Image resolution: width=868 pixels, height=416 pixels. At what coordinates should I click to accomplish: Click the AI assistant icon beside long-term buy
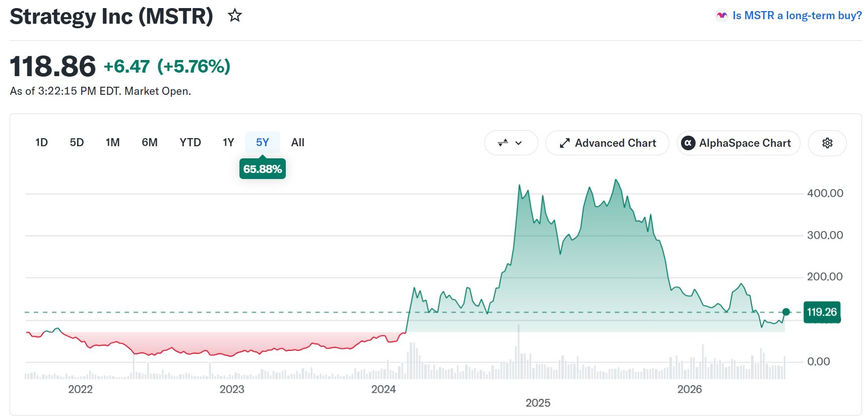pyautogui.click(x=722, y=16)
